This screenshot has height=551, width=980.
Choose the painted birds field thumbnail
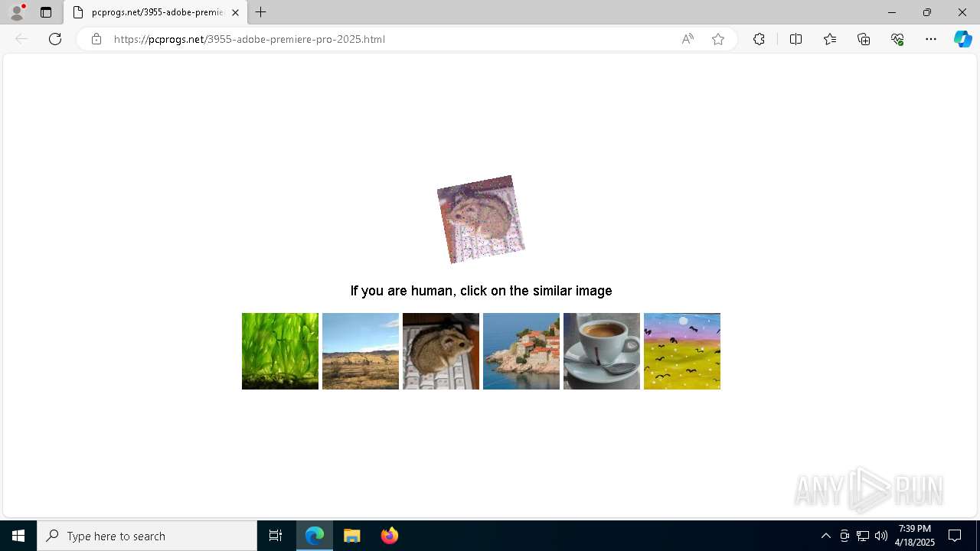coord(682,351)
